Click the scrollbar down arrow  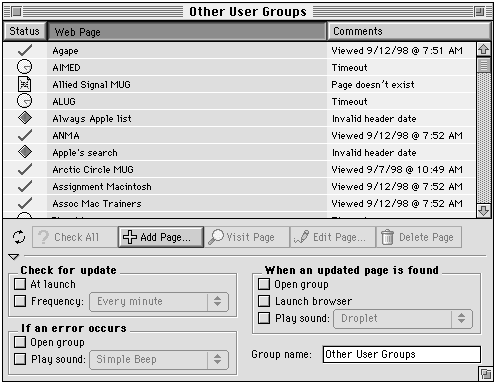[x=484, y=210]
